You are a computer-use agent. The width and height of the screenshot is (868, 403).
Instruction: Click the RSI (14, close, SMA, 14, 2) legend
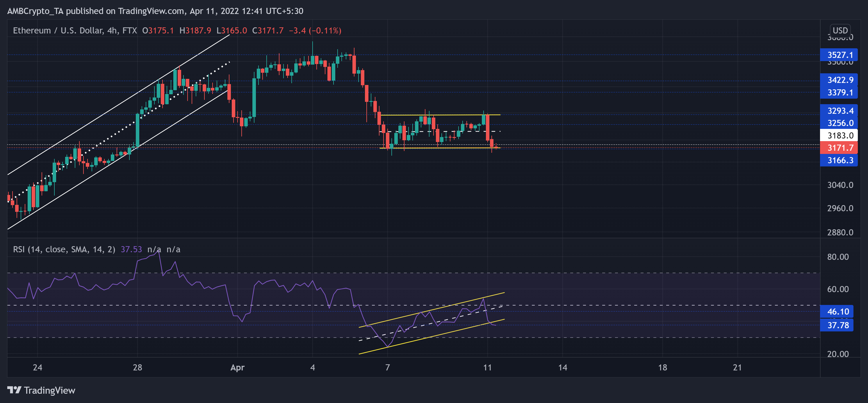(64, 250)
